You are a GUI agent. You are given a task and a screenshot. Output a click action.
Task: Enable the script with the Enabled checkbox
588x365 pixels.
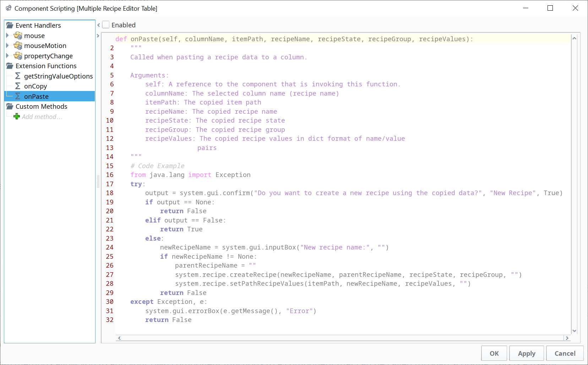click(x=106, y=25)
